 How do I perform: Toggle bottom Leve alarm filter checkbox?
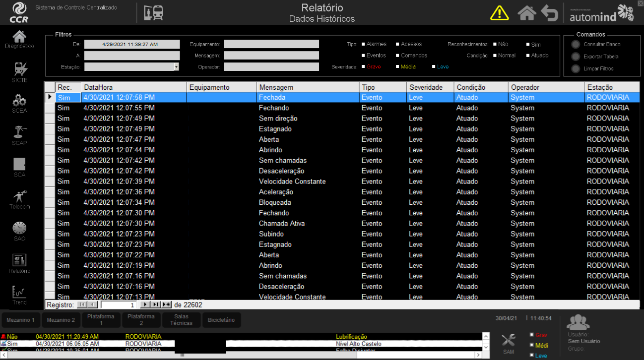[531, 355]
